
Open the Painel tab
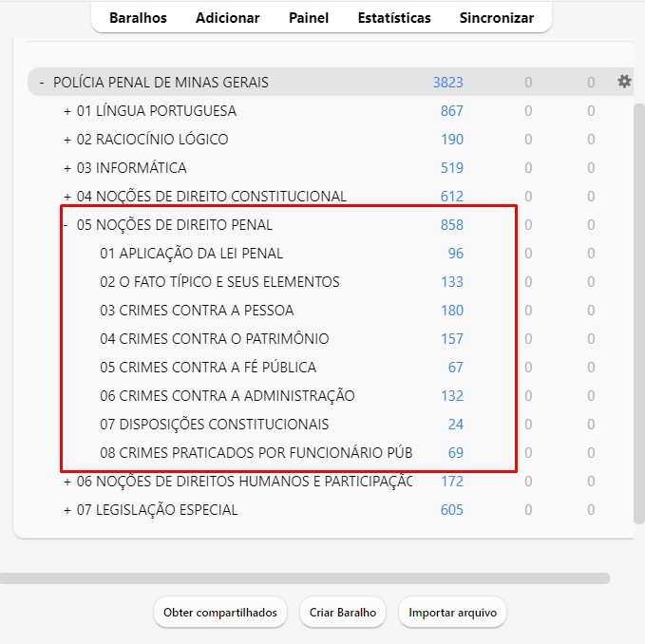coord(309,18)
